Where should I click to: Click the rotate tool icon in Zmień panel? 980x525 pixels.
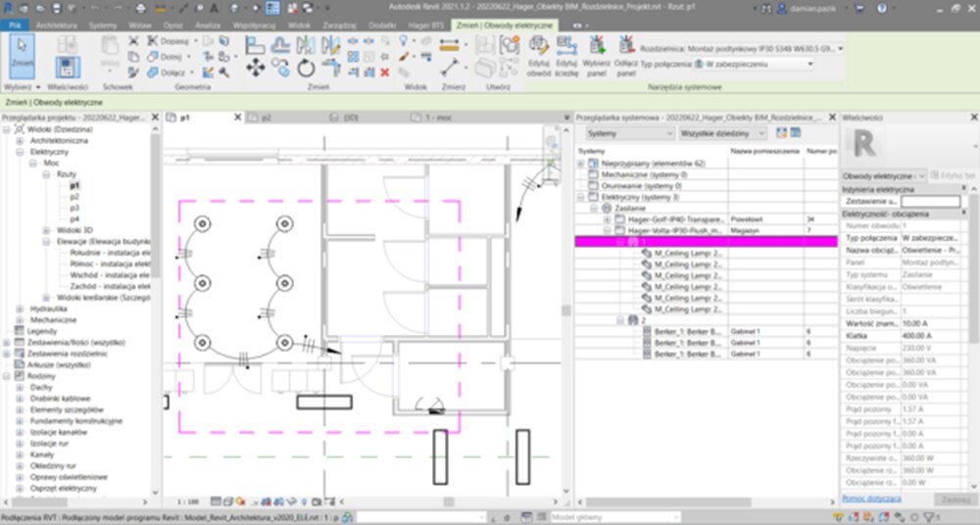click(x=306, y=67)
